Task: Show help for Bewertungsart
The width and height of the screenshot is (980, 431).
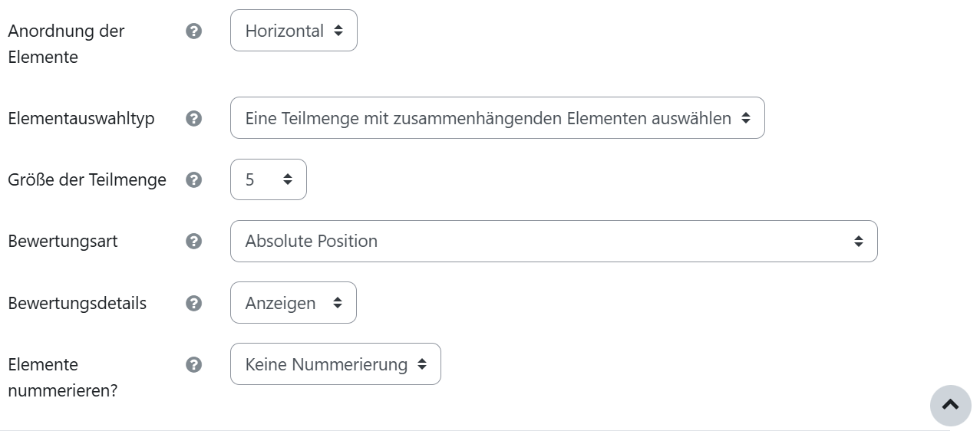Action: tap(194, 241)
